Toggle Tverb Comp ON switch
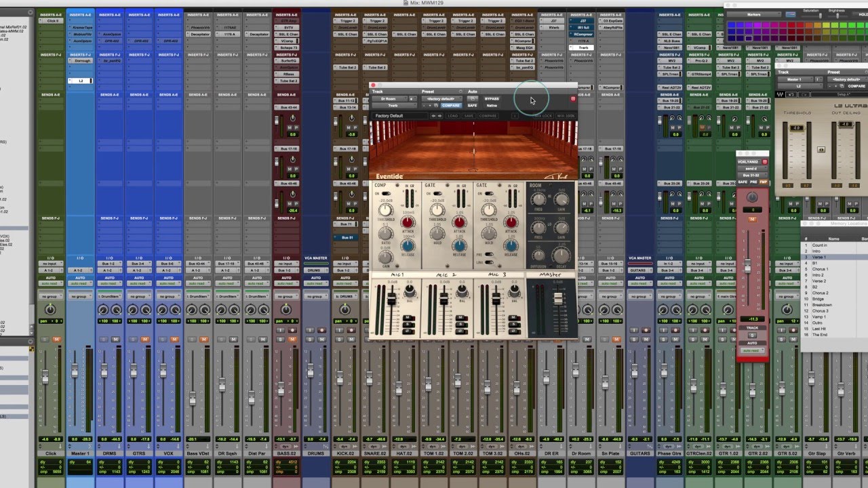 point(387,193)
